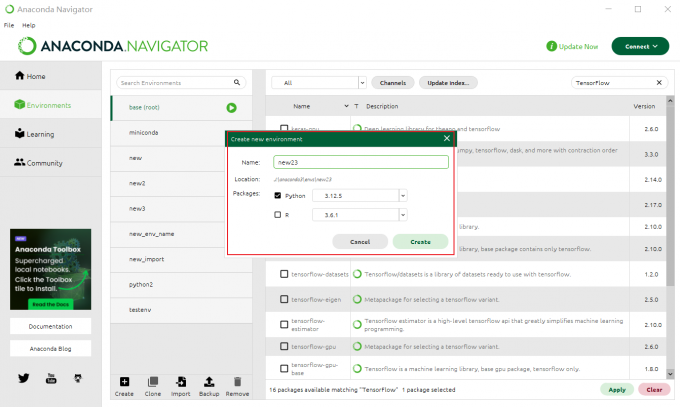Open the Help menu
Screen dimensions: 680x407
point(29,25)
